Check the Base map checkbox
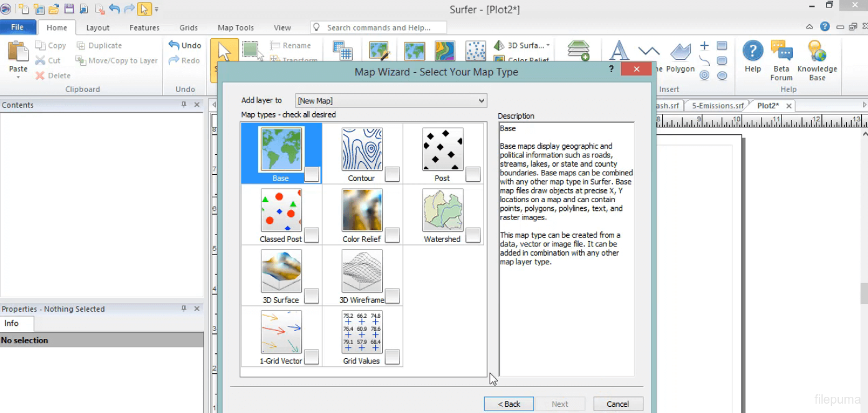 [312, 174]
